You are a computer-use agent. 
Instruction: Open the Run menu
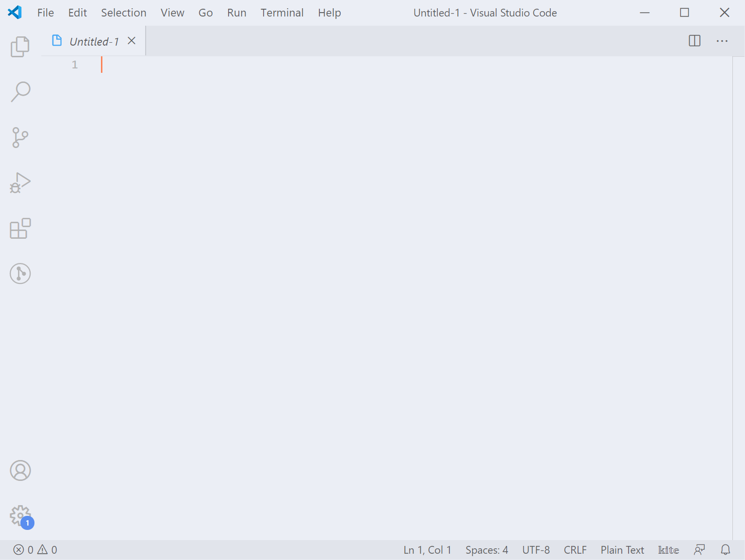[x=237, y=13]
